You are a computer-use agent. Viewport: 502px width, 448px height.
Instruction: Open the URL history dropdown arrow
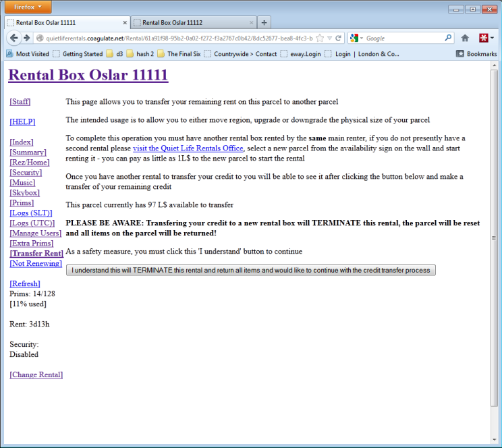click(329, 38)
